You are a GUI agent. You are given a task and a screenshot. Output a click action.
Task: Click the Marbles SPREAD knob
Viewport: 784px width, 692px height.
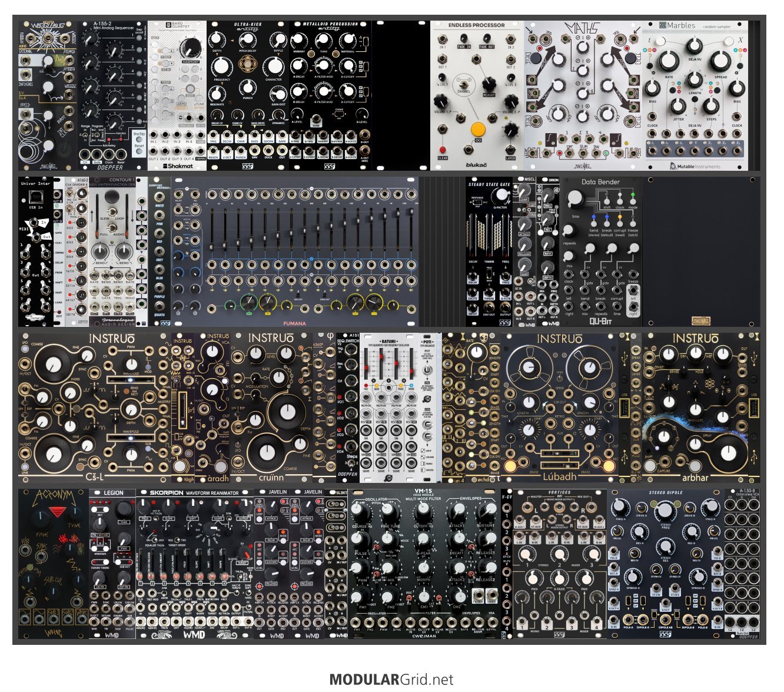[720, 61]
